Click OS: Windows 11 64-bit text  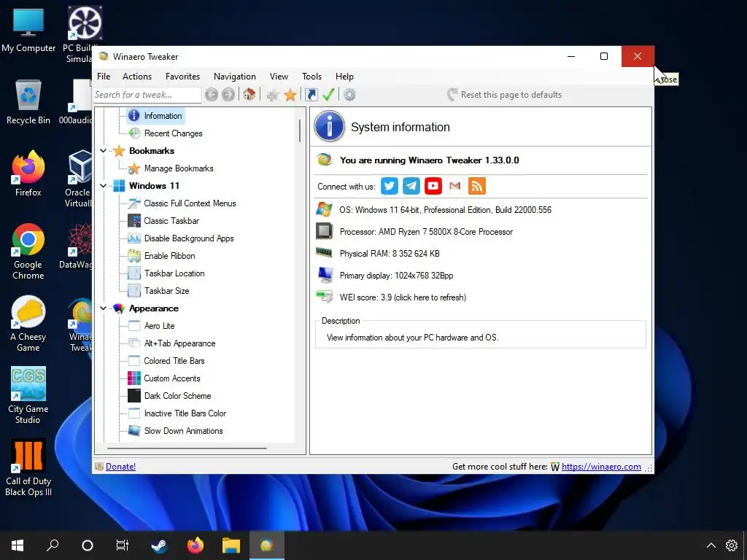(445, 209)
